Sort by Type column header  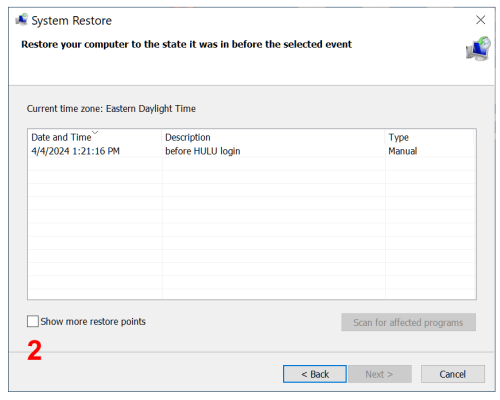point(398,137)
